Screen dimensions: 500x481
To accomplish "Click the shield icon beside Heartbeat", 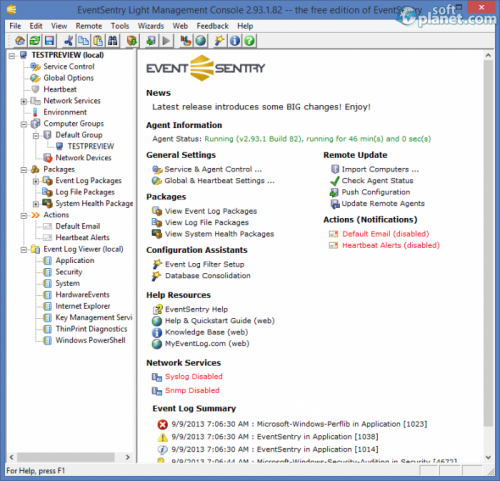I will pyautogui.click(x=35, y=89).
